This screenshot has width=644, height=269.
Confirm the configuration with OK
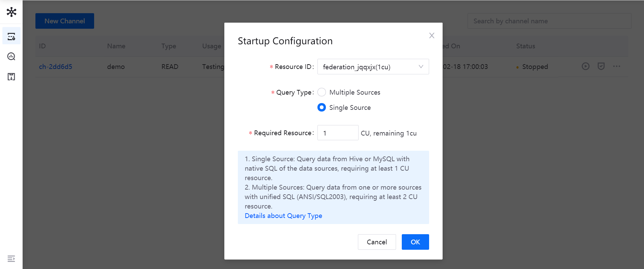tap(415, 242)
